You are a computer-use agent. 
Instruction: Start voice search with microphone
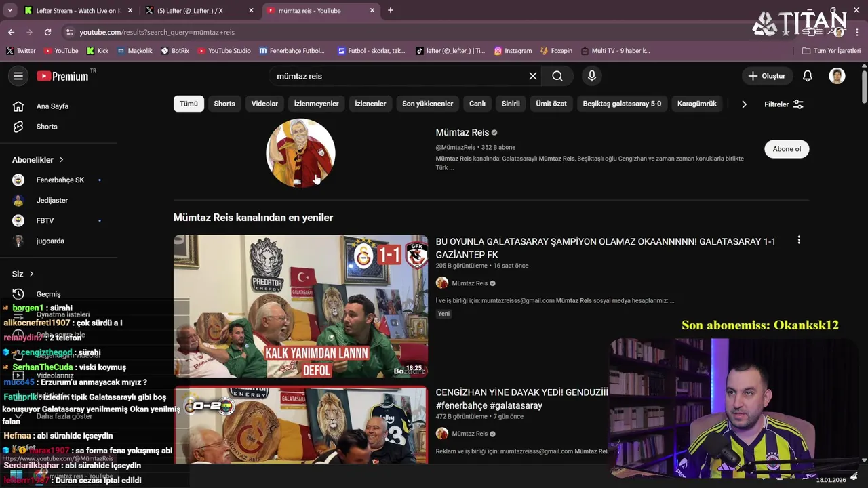coord(592,76)
